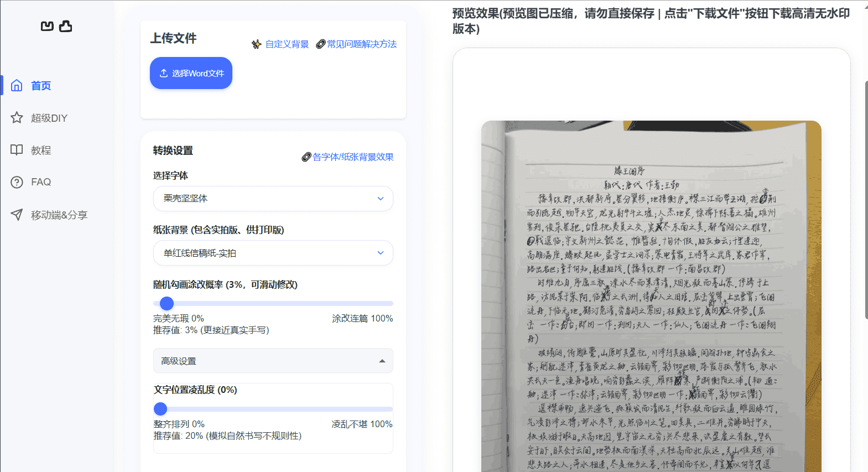Open the paper background dropdown 单红线信稿纸-实拍
868x472 pixels.
click(x=273, y=253)
